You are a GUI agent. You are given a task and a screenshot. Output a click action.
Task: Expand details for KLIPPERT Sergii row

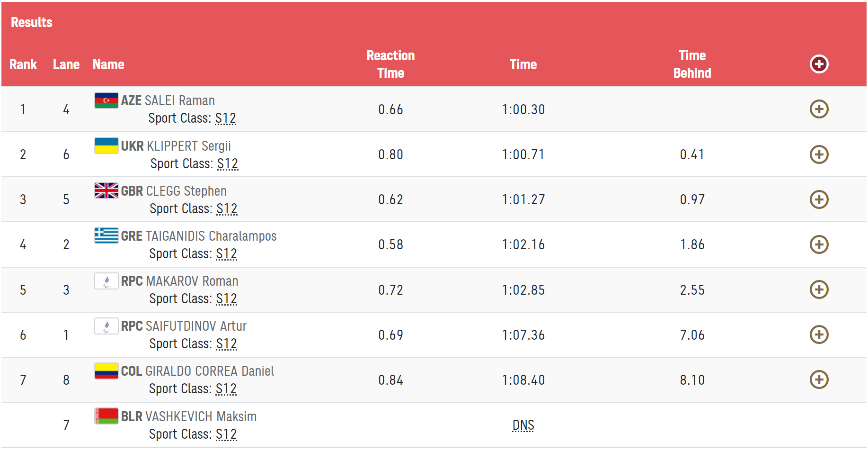(819, 154)
